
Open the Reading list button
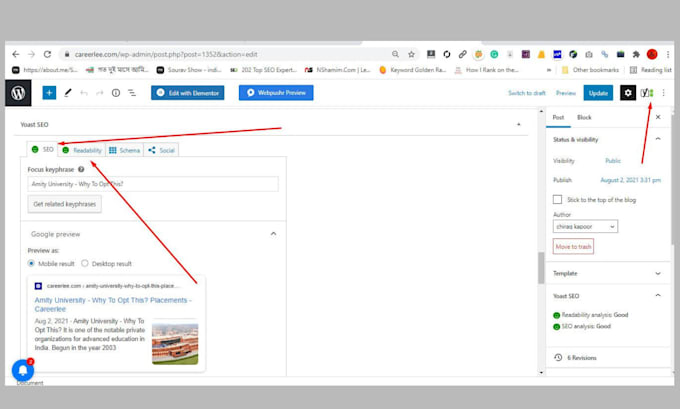(651, 70)
